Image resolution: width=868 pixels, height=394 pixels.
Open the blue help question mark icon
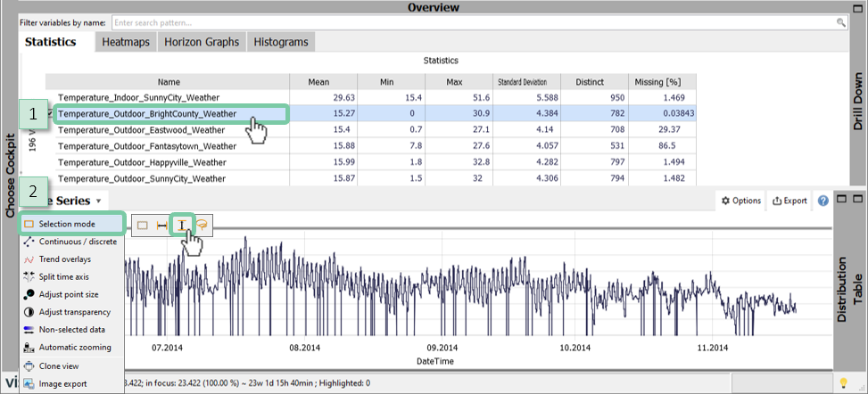tap(823, 201)
